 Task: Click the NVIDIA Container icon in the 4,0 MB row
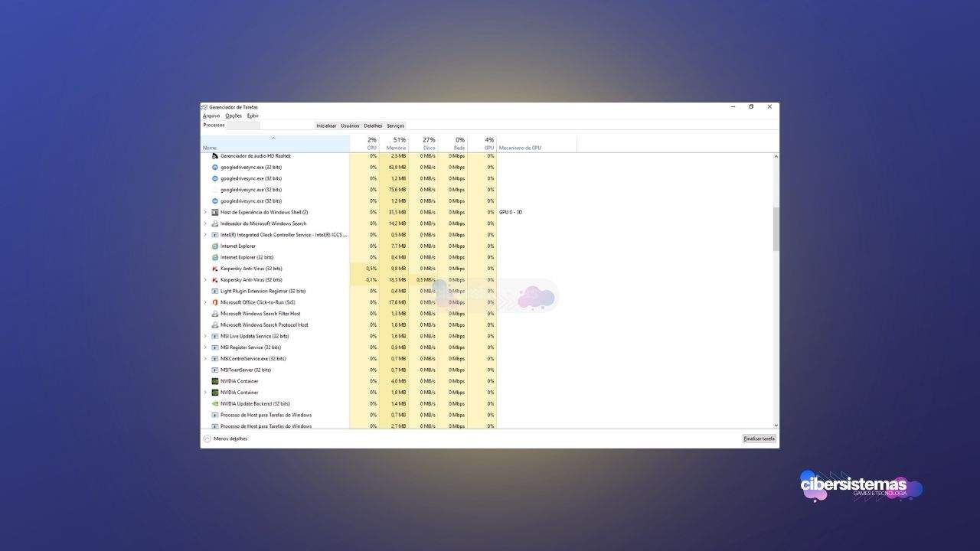coord(215,381)
